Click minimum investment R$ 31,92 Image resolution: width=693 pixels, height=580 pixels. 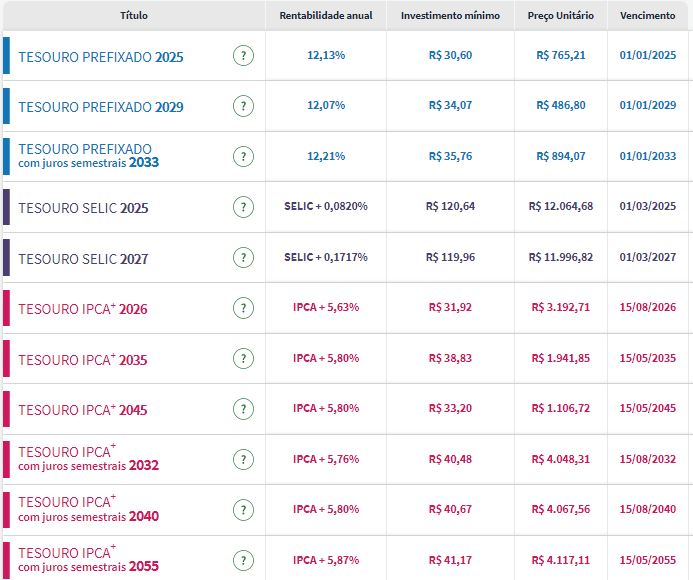(450, 307)
